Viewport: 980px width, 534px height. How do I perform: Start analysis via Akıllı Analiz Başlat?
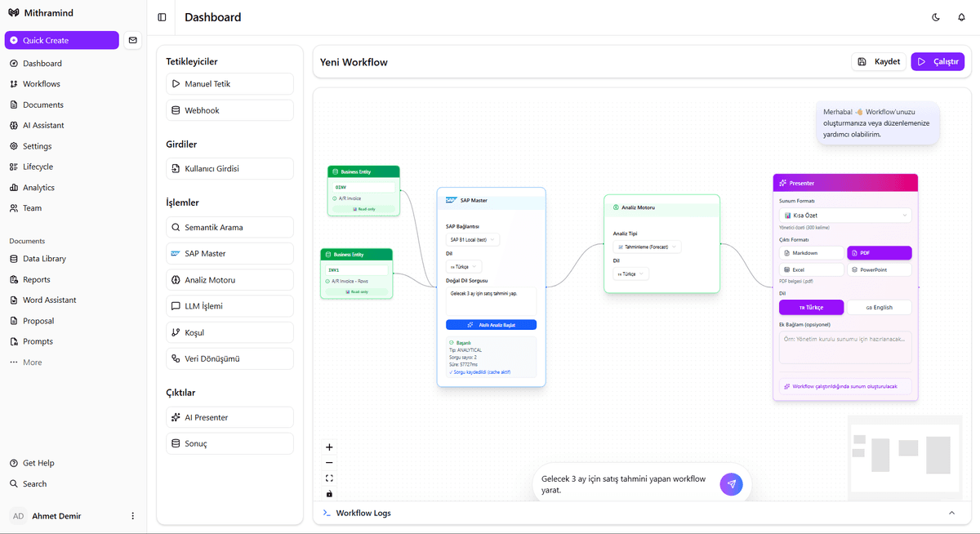(491, 324)
